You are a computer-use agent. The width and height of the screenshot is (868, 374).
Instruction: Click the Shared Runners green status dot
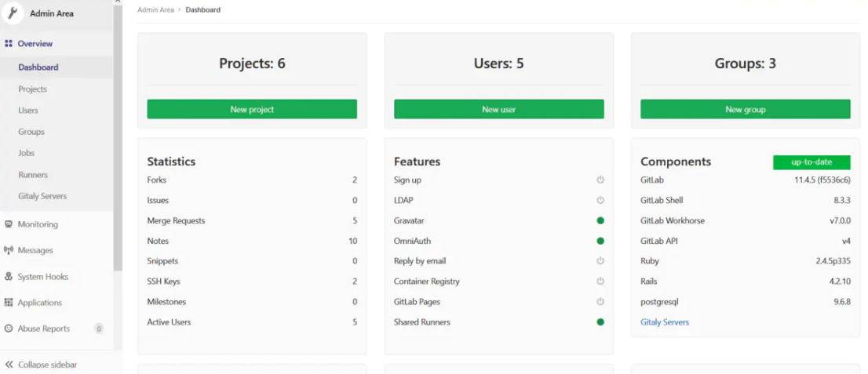coord(600,322)
